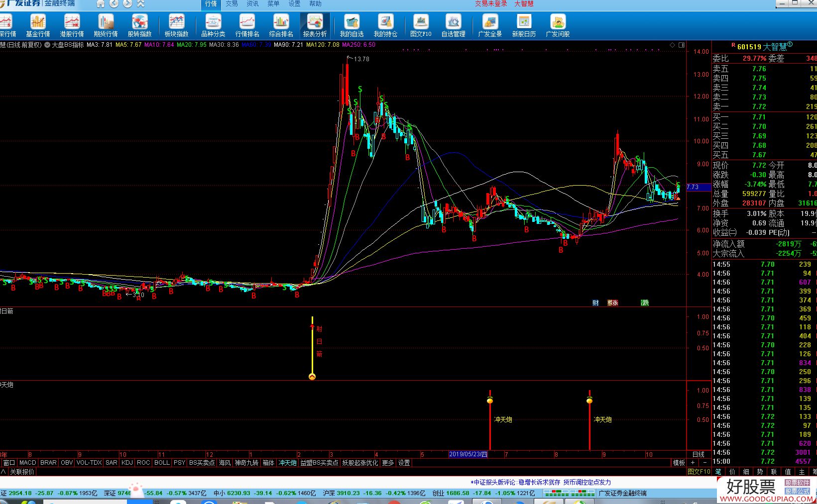Select BOLL indicator tab
817x504 pixels.
pos(162,463)
